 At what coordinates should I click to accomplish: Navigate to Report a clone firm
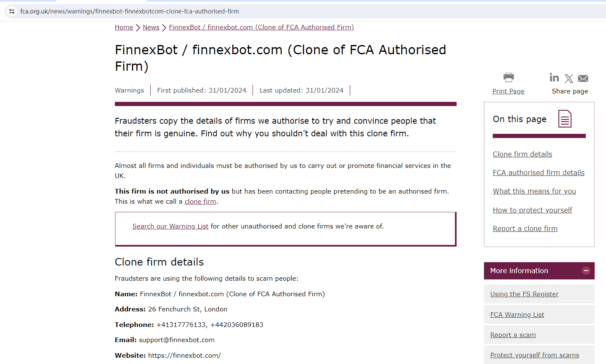[525, 228]
